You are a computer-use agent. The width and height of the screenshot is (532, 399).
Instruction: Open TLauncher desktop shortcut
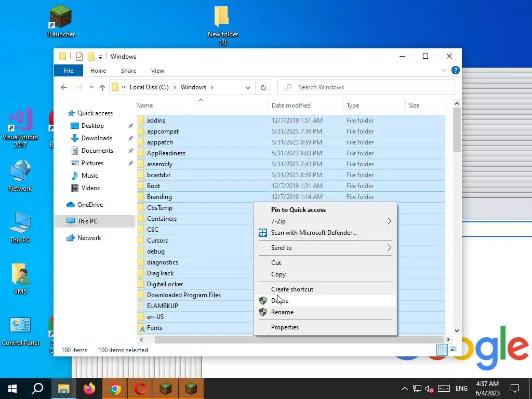click(x=60, y=20)
